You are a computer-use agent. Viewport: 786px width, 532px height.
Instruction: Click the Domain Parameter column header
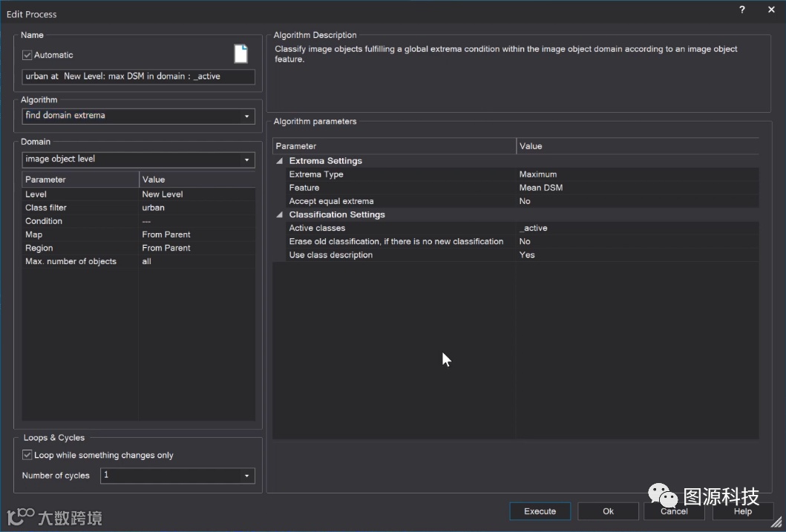click(80, 180)
